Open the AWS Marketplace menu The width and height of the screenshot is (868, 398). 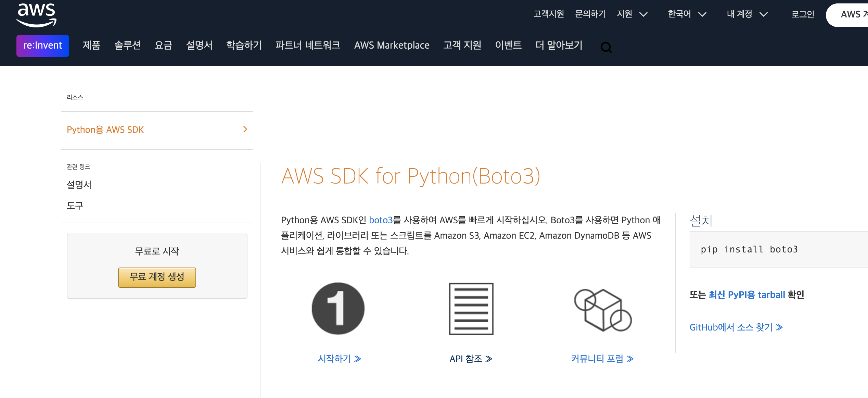(x=392, y=46)
